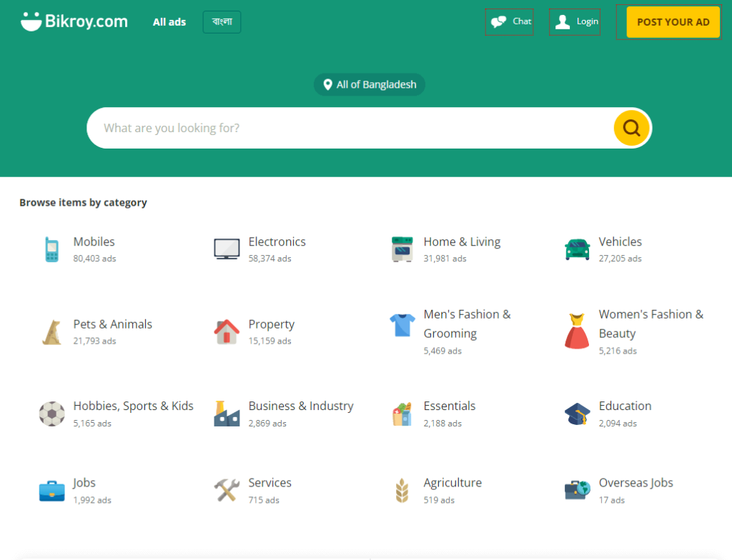Select the Mobiles category icon

pos(51,249)
